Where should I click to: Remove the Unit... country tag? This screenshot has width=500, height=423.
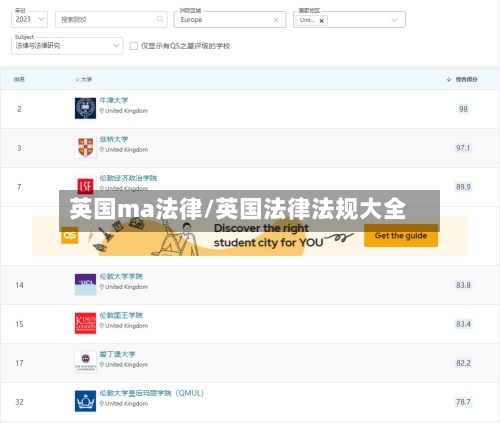click(x=322, y=21)
